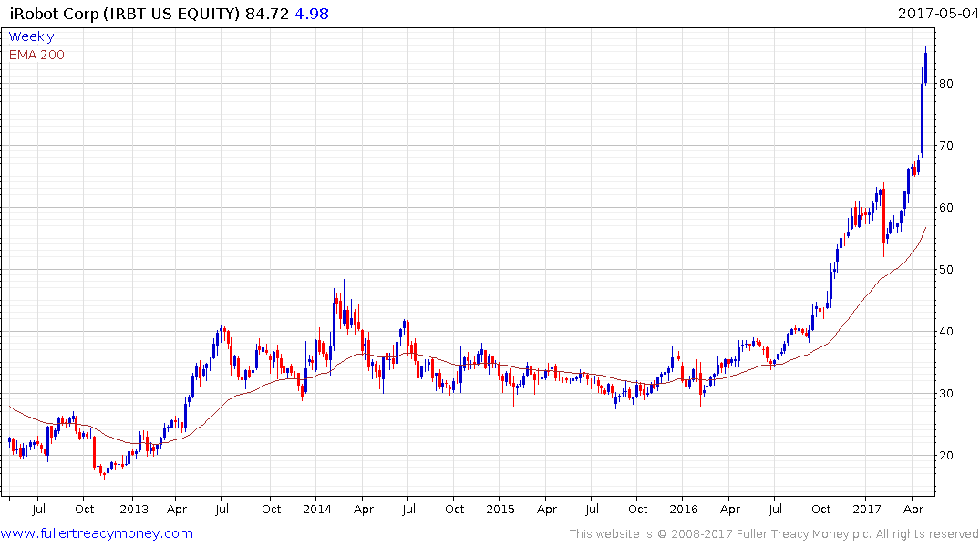Image resolution: width=980 pixels, height=547 pixels.
Task: Click the Weekly interval label
Action: pyautogui.click(x=31, y=36)
